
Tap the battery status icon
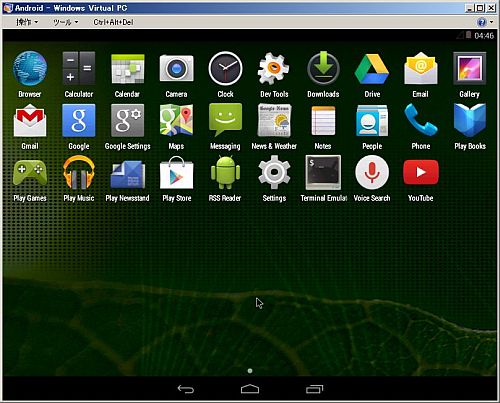[x=468, y=35]
